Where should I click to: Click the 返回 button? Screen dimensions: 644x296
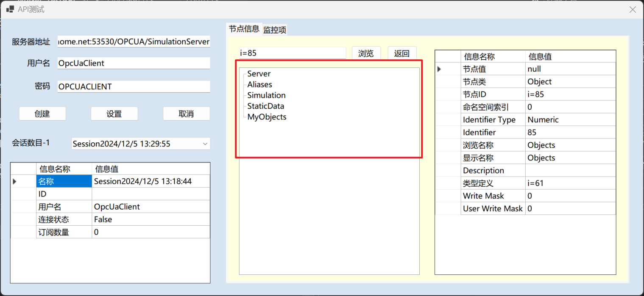(x=402, y=53)
